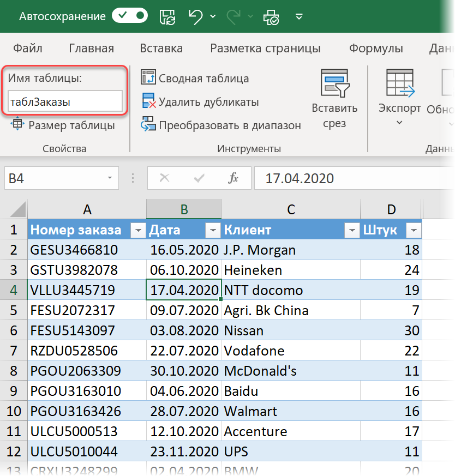This screenshot has width=455, height=476.
Task: Click the Insert Function fx icon
Action: pyautogui.click(x=234, y=178)
